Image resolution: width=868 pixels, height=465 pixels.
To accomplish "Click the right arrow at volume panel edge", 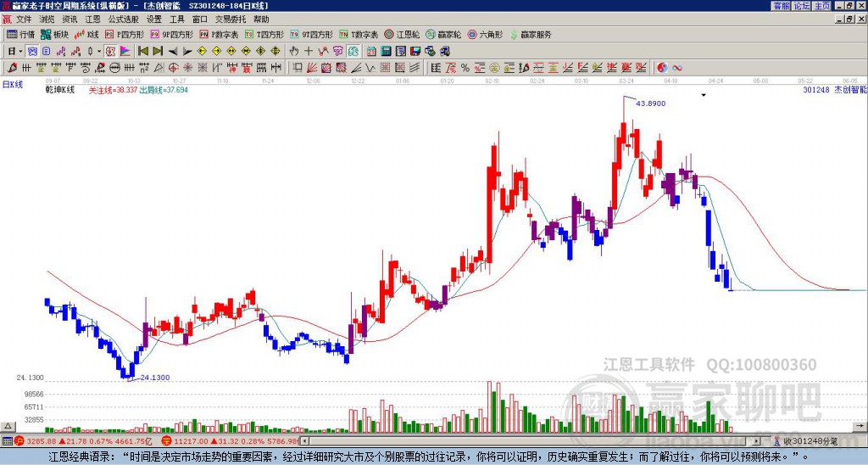I will point(861,426).
